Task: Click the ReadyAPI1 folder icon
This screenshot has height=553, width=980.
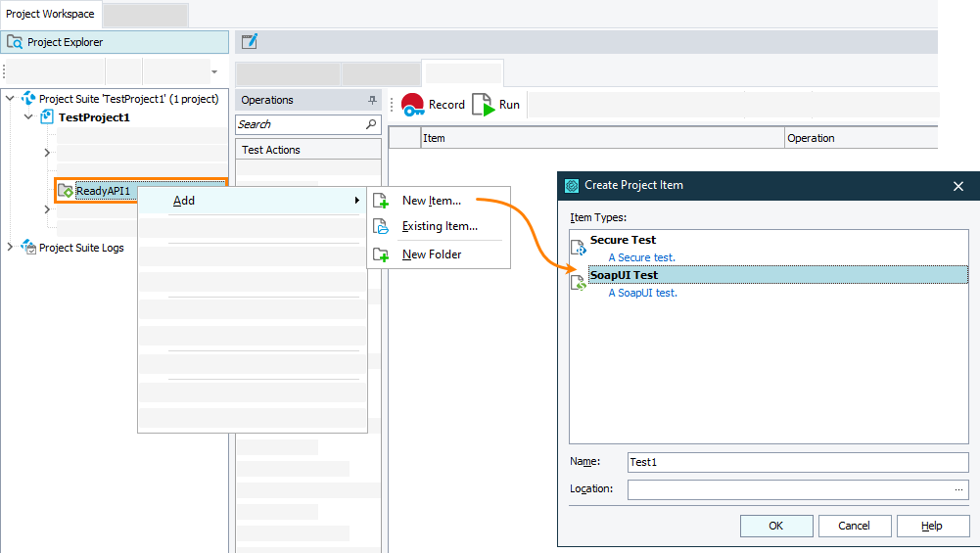Action: tap(66, 191)
